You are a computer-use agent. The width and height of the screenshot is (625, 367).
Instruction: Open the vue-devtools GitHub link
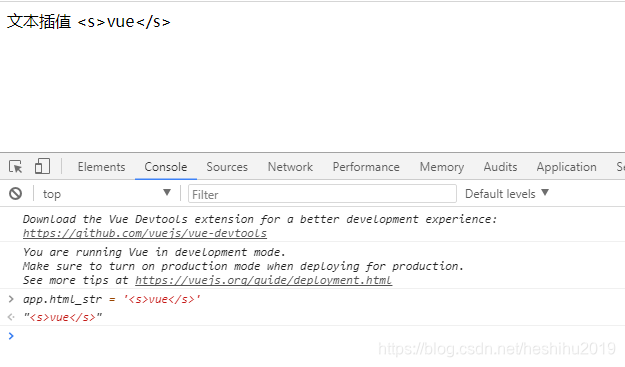(x=145, y=233)
